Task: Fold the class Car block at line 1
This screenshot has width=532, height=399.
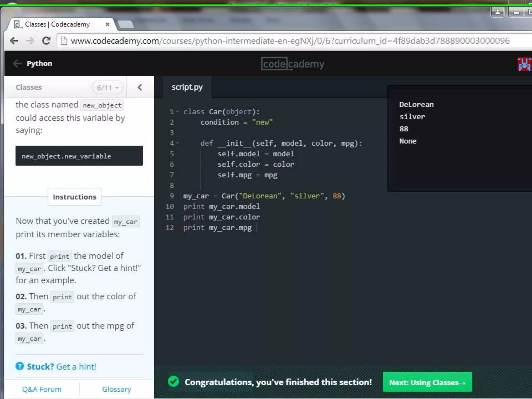Action: tap(178, 112)
